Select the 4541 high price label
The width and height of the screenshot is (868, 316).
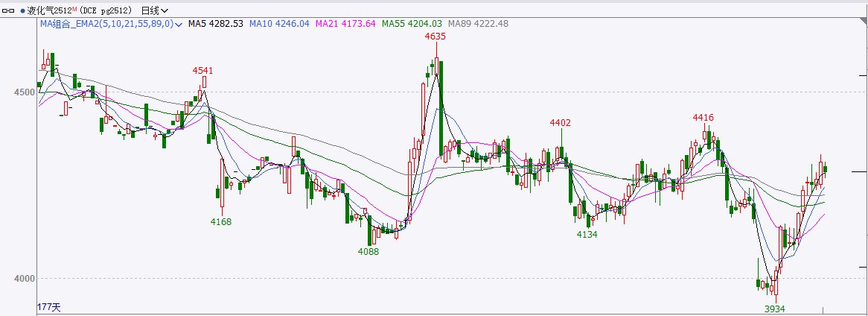pos(202,71)
